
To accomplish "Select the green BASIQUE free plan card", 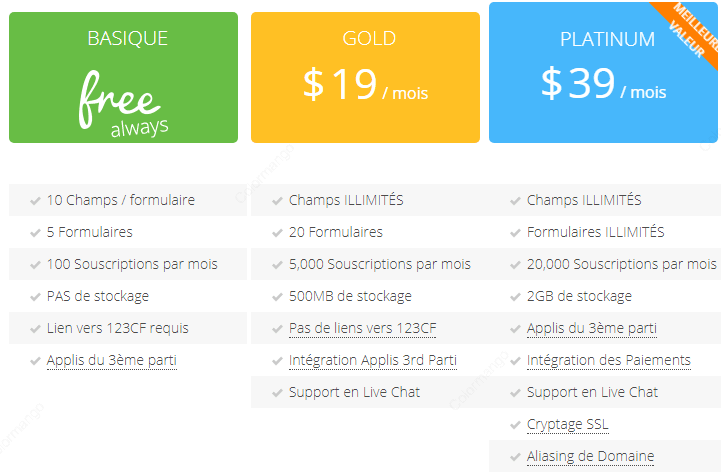I will 123,77.
